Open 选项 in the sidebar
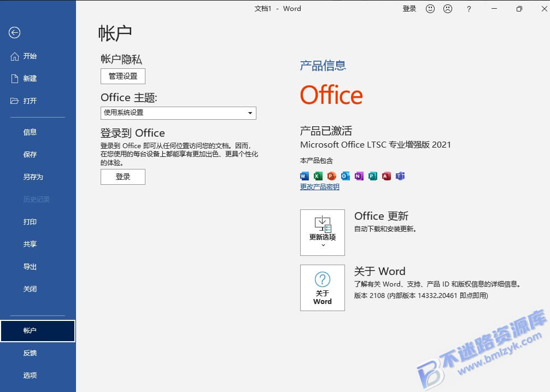550x392 pixels. [30, 376]
